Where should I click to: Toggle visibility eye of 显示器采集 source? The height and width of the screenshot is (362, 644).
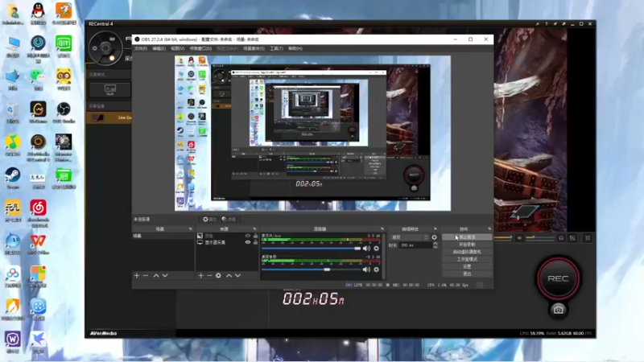[x=248, y=242]
